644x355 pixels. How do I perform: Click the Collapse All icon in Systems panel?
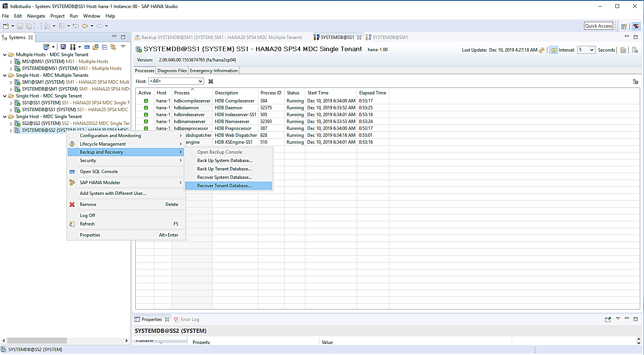click(x=104, y=47)
